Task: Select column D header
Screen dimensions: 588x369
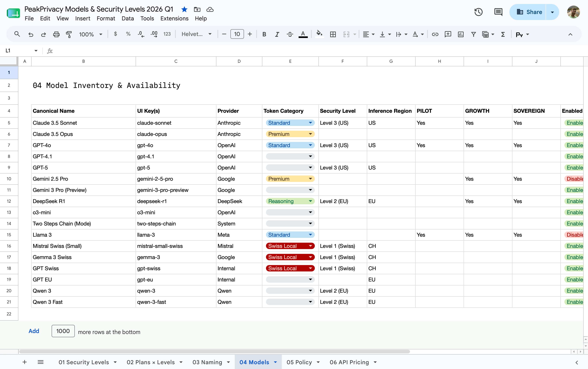Action: [239, 61]
